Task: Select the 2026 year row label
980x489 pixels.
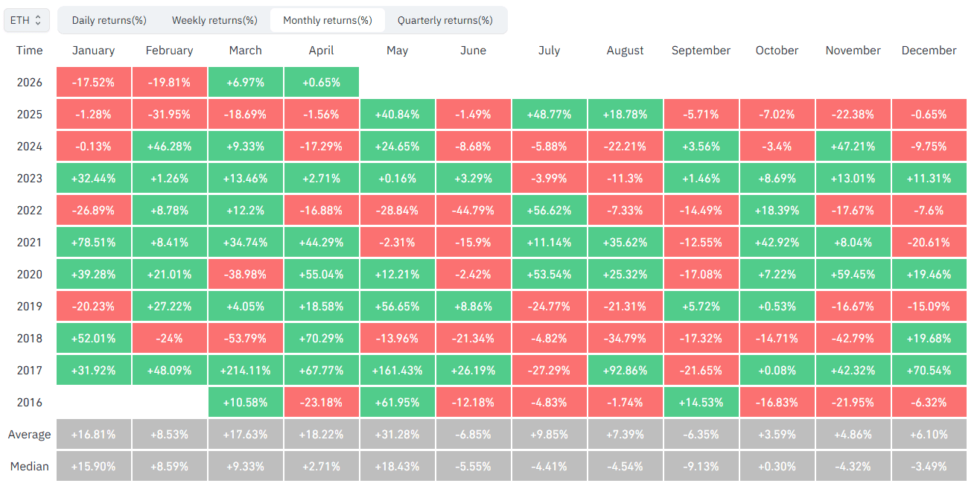Action: coord(30,83)
